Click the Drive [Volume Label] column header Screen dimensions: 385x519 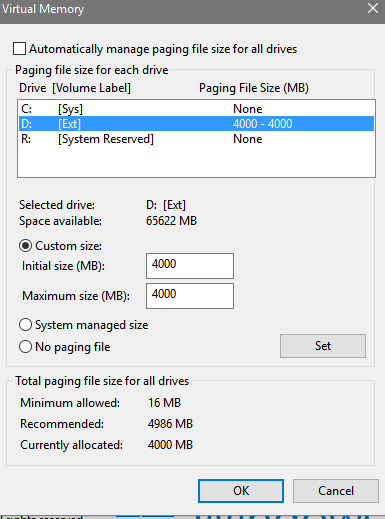click(x=75, y=88)
